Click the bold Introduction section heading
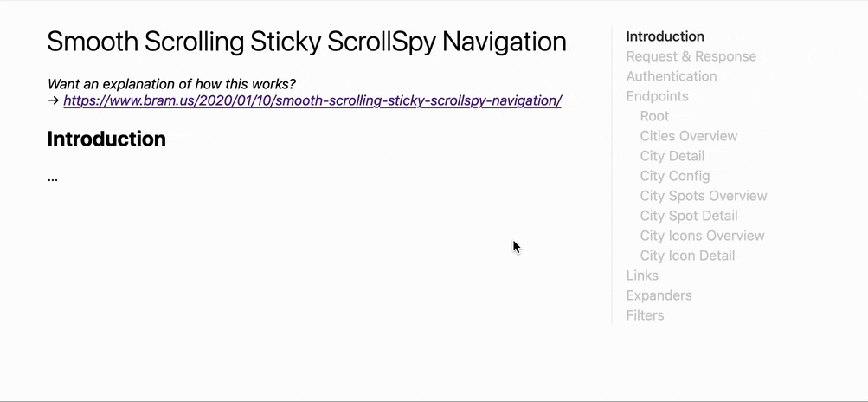This screenshot has width=868, height=402. pos(106,139)
